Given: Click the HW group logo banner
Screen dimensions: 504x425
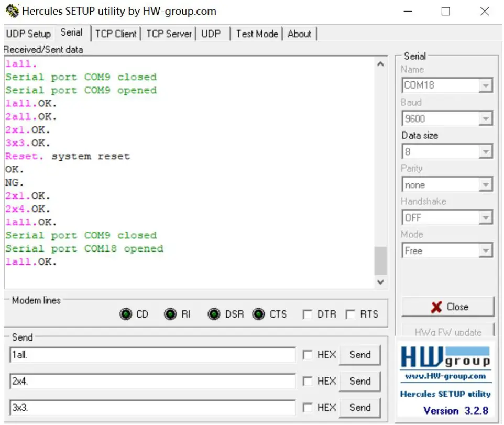Looking at the screenshot, I should tap(445, 357).
